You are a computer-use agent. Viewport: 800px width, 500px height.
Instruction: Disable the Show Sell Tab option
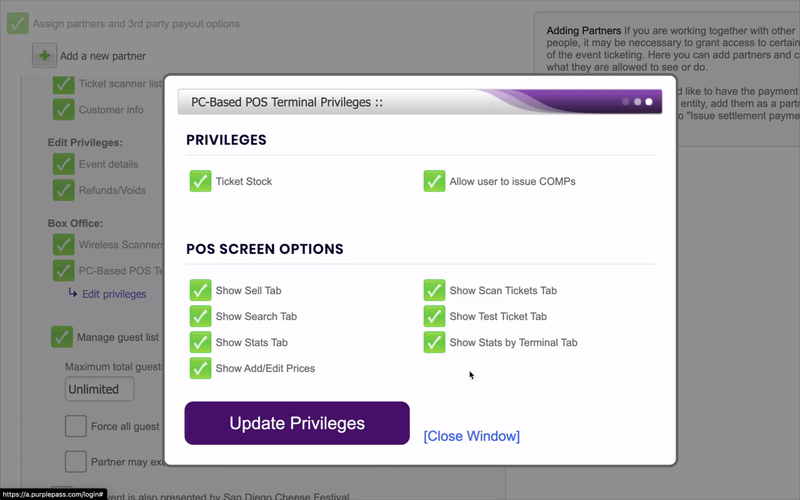[200, 291]
